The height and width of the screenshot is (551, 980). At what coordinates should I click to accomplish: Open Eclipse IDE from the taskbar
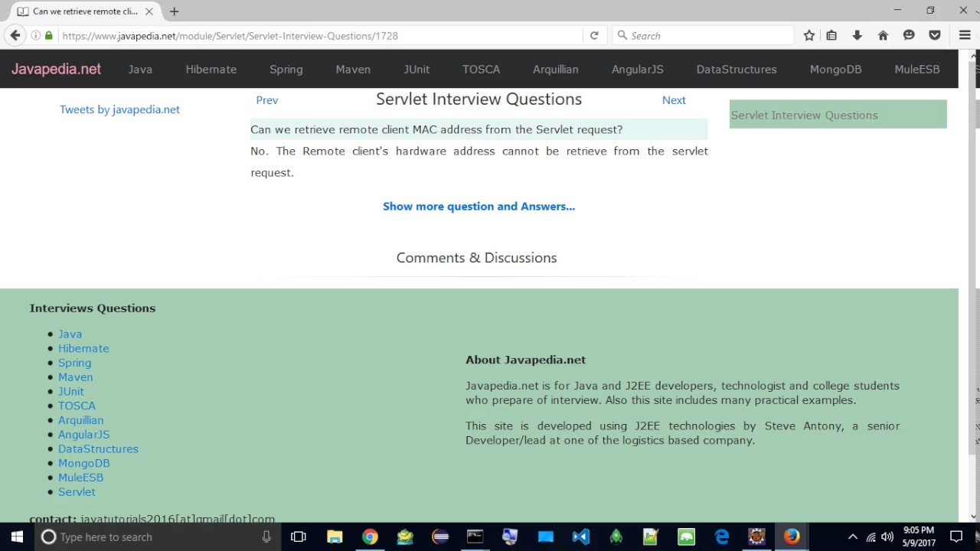pyautogui.click(x=440, y=536)
